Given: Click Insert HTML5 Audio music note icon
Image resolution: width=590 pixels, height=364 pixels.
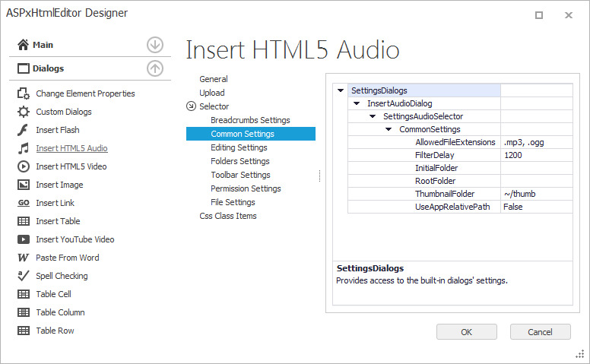Looking at the screenshot, I should coord(24,148).
